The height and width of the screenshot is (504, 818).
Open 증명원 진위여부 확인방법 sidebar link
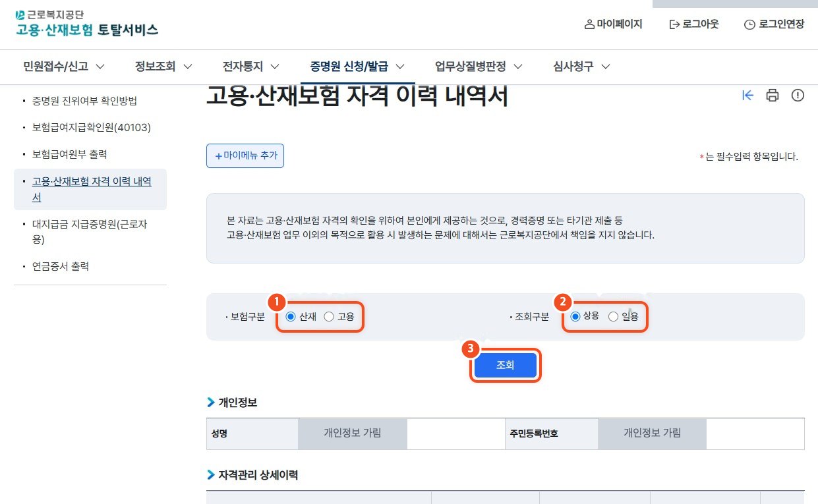pos(84,101)
